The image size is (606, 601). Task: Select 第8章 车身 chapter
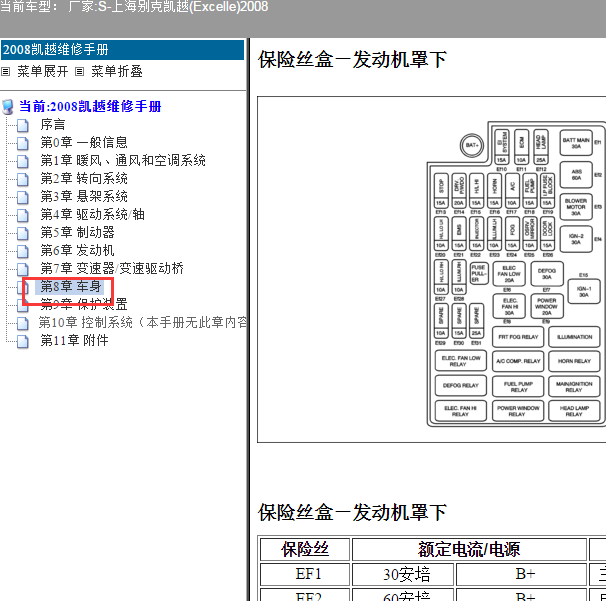pyautogui.click(x=71, y=286)
